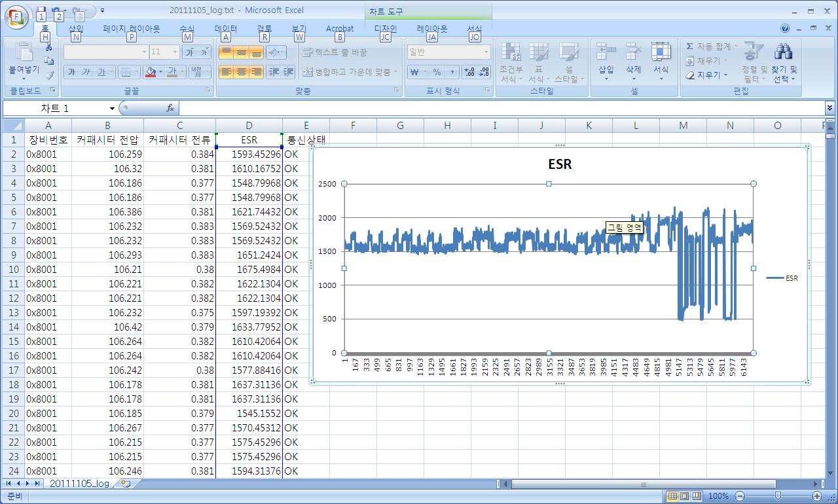Open the Insert (삽입) ribbon tab
This screenshot has width=838, height=504.
(76, 29)
